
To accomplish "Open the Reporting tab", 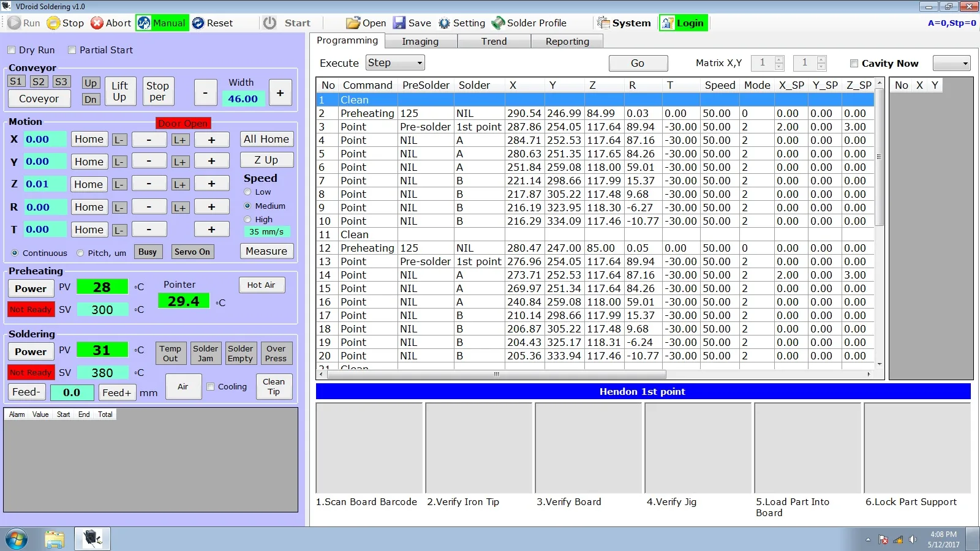I will coord(567,41).
